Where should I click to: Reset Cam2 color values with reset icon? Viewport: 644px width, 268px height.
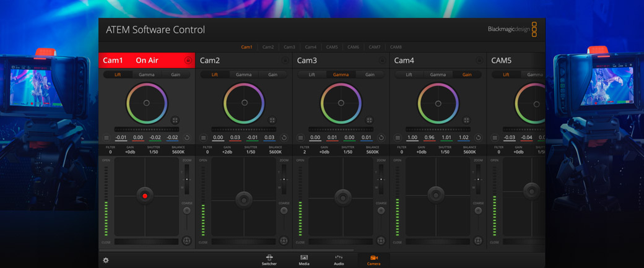pos(284,138)
